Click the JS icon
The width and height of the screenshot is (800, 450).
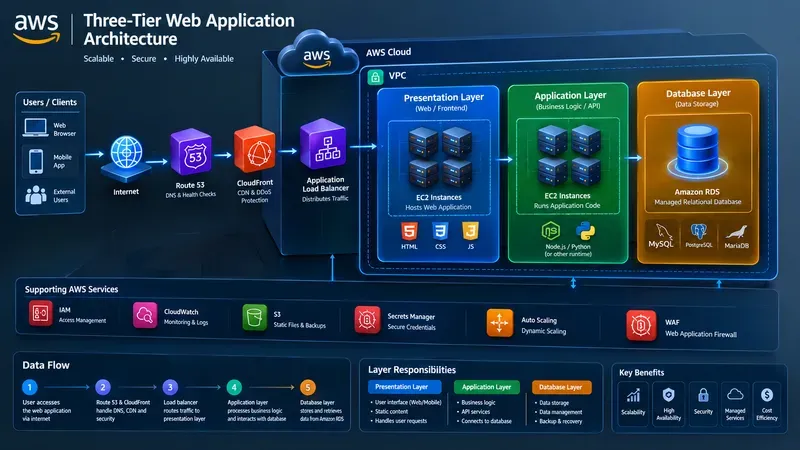click(x=470, y=232)
